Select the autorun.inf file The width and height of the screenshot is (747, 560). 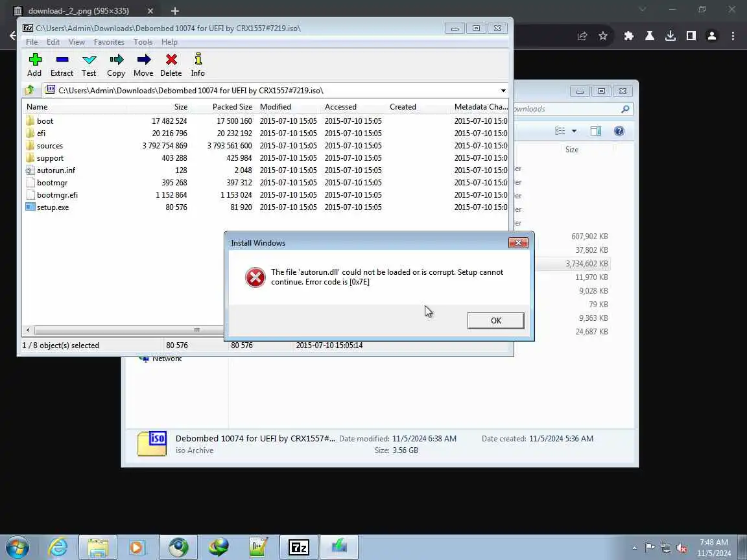[x=265, y=170]
